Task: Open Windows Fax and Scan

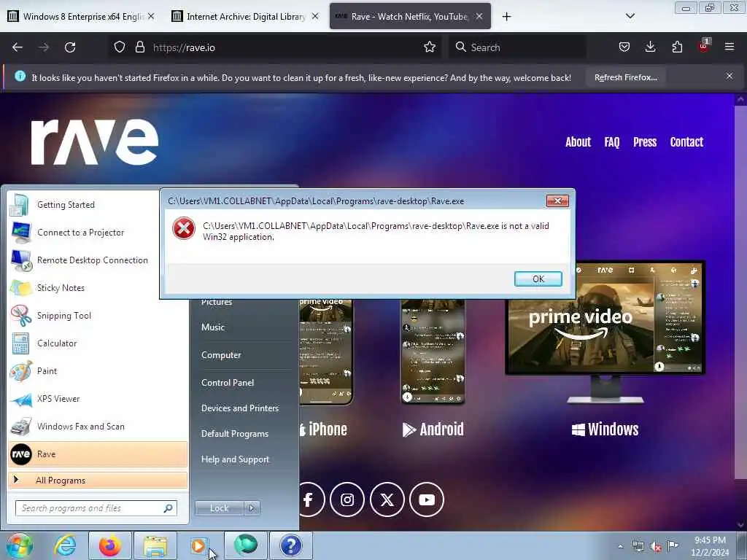Action: (x=98, y=426)
